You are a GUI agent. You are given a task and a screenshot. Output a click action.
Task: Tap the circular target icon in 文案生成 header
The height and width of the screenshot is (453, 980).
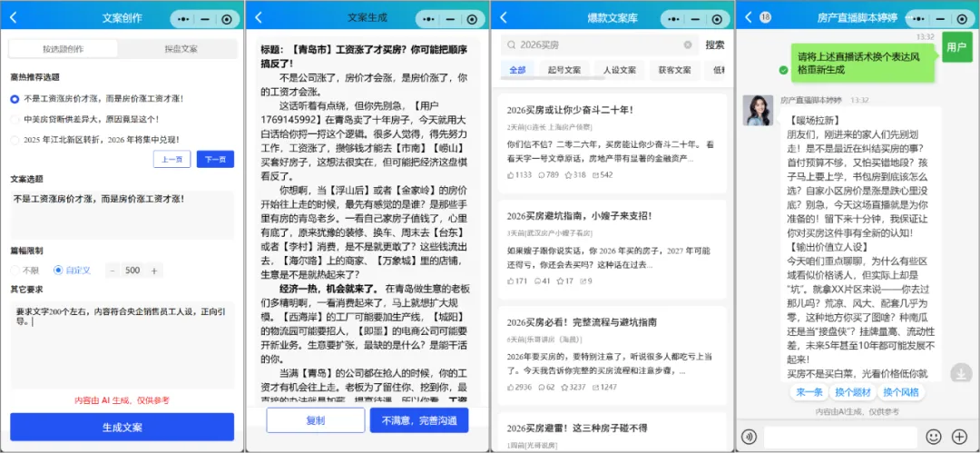[x=471, y=19]
